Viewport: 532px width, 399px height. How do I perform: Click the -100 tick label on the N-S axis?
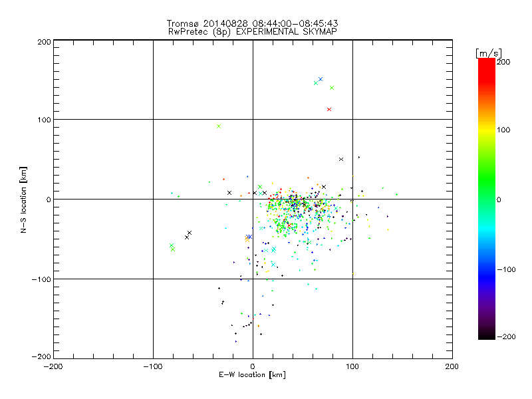point(41,279)
